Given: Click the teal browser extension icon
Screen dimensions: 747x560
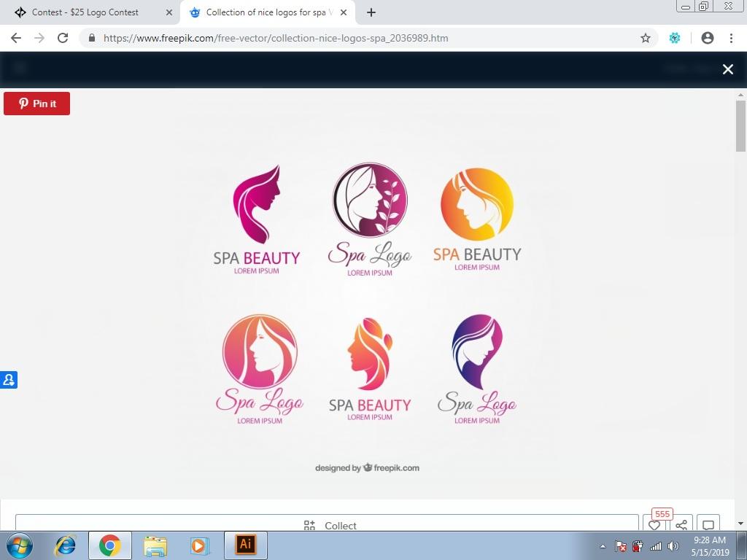Looking at the screenshot, I should [x=675, y=38].
